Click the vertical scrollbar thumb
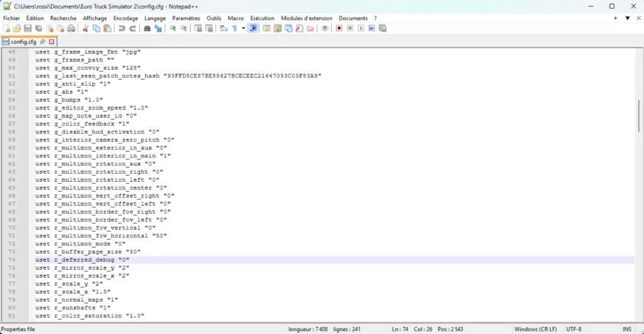This screenshot has height=334, width=644. click(639, 116)
